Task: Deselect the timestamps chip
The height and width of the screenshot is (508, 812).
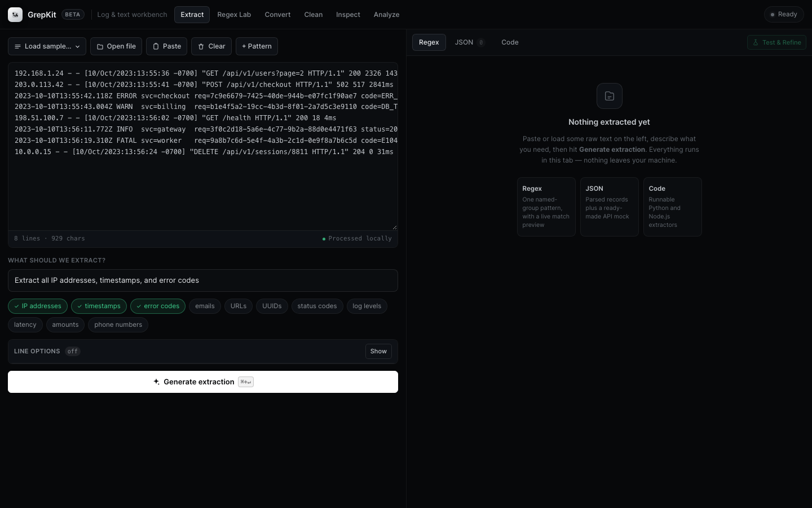Action: [99, 306]
